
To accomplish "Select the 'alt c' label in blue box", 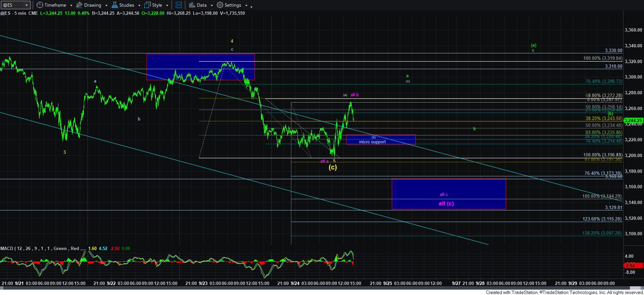I will 444,195.
